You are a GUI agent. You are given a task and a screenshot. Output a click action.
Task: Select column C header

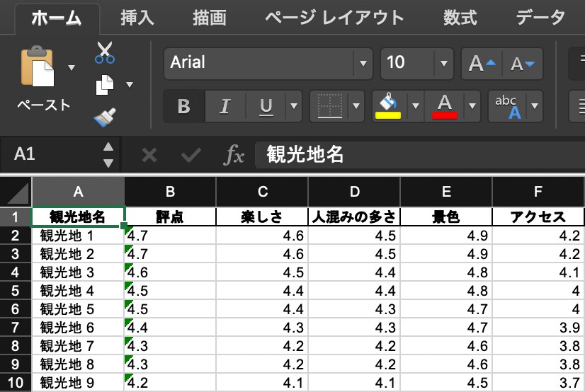click(x=262, y=192)
